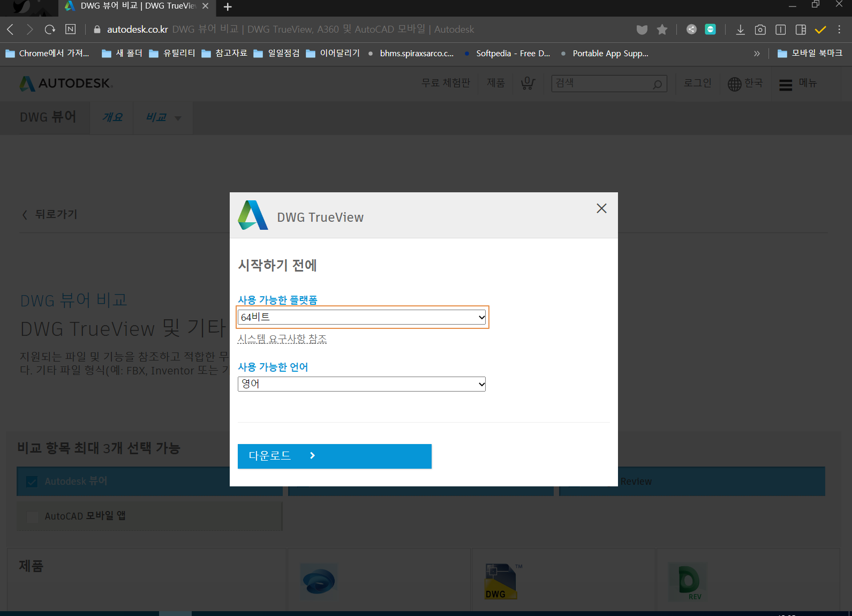The width and height of the screenshot is (852, 616).
Task: Click the reader panel icon
Action: click(x=780, y=29)
